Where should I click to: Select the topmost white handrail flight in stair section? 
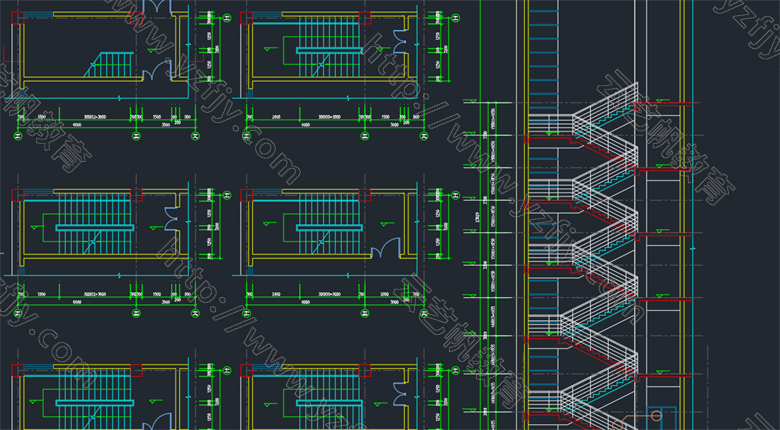click(605, 107)
